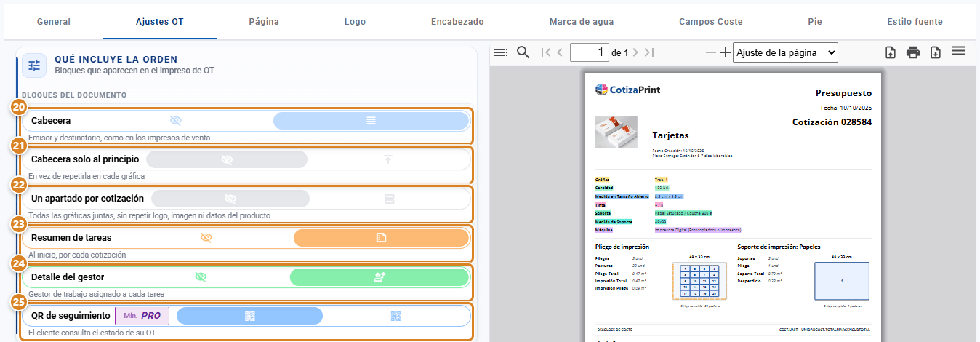Open the Página tab

(264, 22)
